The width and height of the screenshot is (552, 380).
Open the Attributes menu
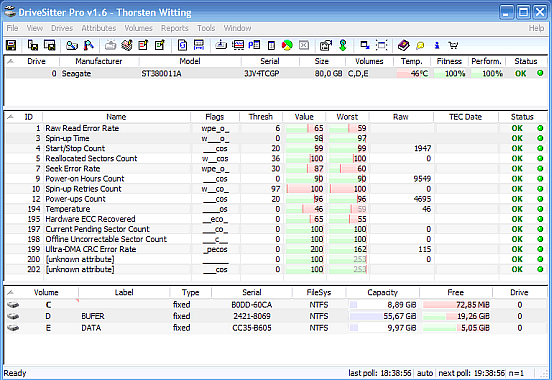pos(99,28)
